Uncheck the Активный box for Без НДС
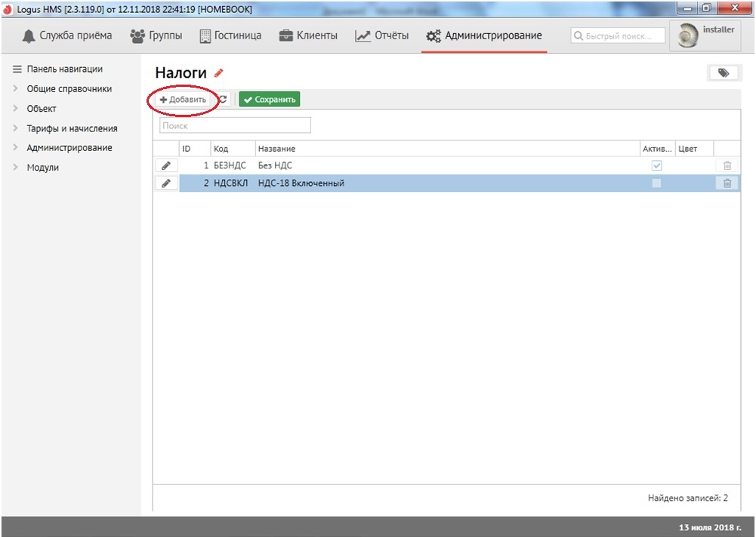This screenshot has height=537, width=756. [656, 166]
